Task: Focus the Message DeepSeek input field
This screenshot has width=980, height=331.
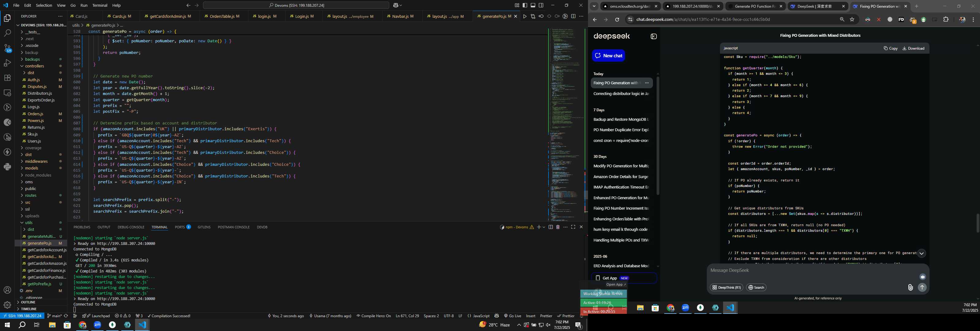Action: point(814,270)
